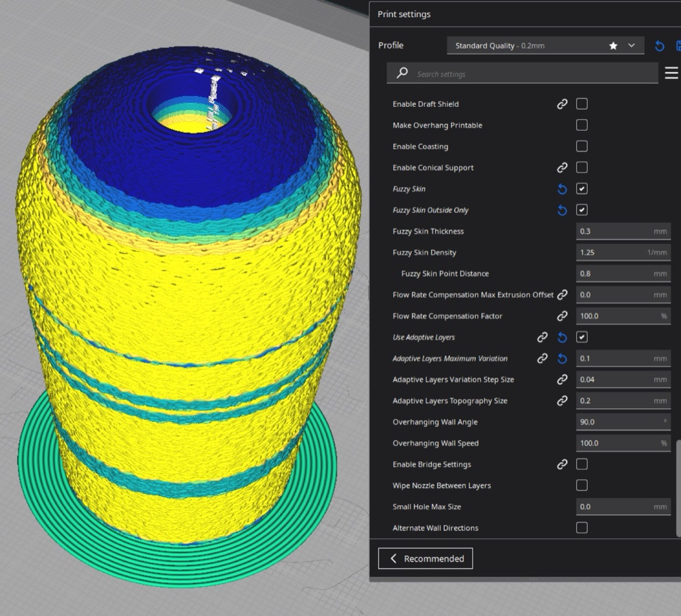Screen dimensions: 681x616
Task: Enable Wipe Nozzle Between Layers
Action: pos(582,485)
